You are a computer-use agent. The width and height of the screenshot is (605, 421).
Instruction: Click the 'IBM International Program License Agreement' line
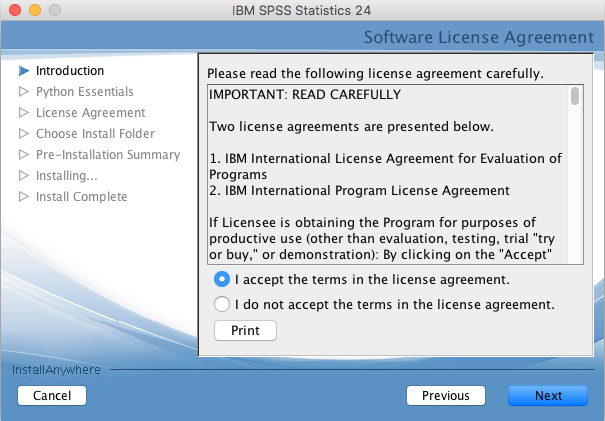pos(359,191)
